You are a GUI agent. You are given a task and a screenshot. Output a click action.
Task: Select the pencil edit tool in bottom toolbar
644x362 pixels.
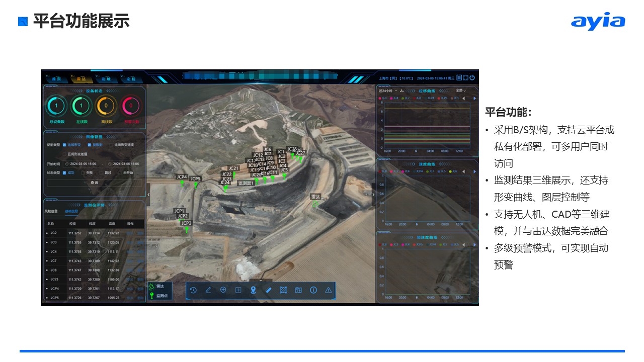pyautogui.click(x=208, y=290)
